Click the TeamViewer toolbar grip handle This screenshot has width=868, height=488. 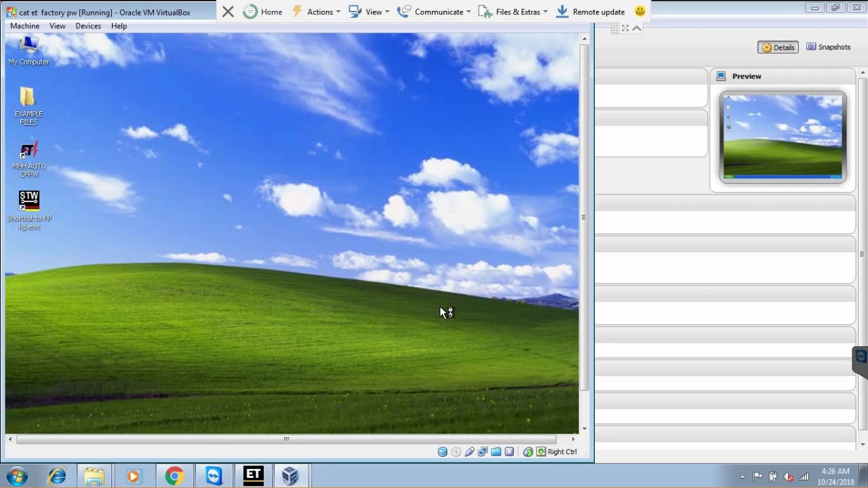coord(614,28)
